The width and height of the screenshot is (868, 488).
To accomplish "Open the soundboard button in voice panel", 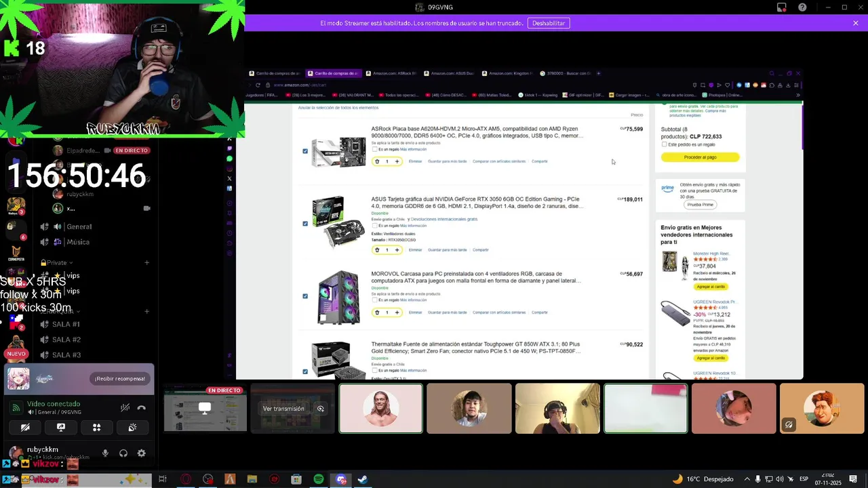I will 132,428.
